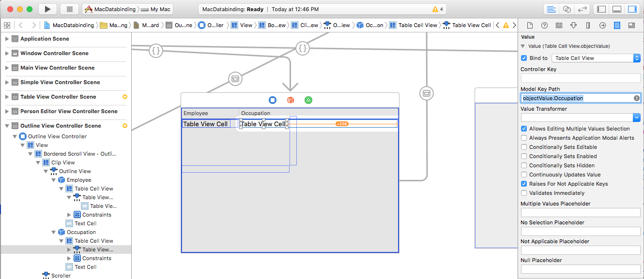The height and width of the screenshot is (279, 644).
Task: Click the warning count indicator in status bar
Action: tap(438, 9)
